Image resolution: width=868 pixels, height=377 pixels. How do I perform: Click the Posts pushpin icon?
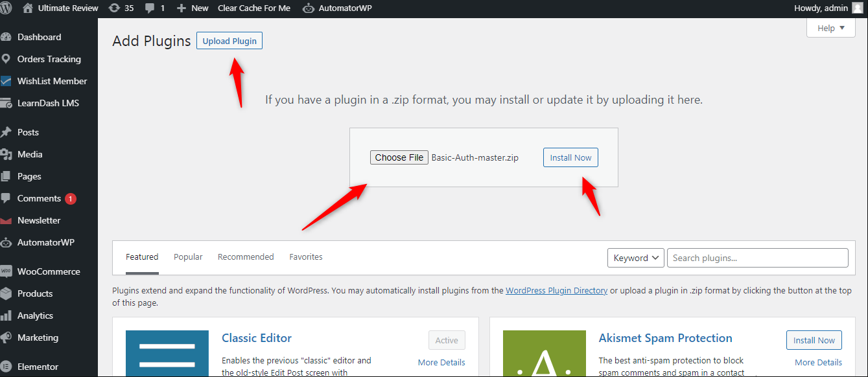coord(6,132)
